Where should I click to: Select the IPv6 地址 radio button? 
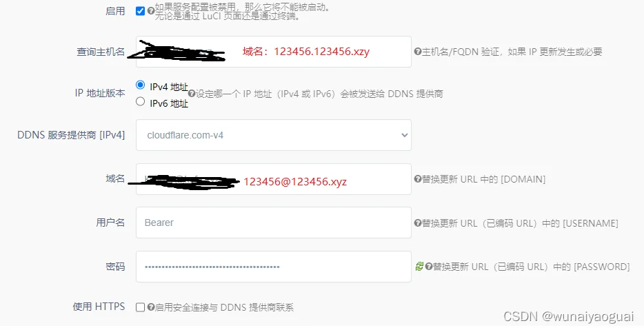(x=140, y=101)
